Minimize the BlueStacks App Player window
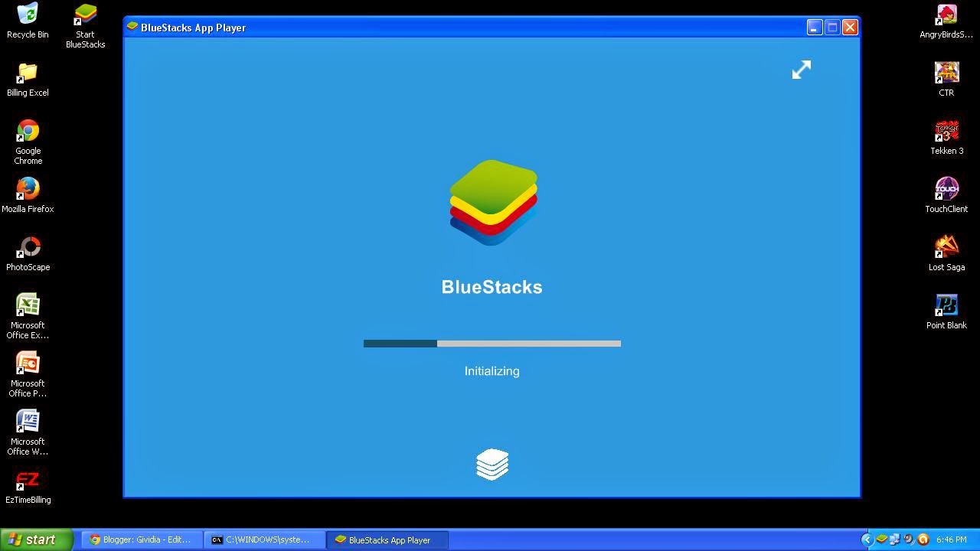The image size is (980, 551). [x=815, y=27]
